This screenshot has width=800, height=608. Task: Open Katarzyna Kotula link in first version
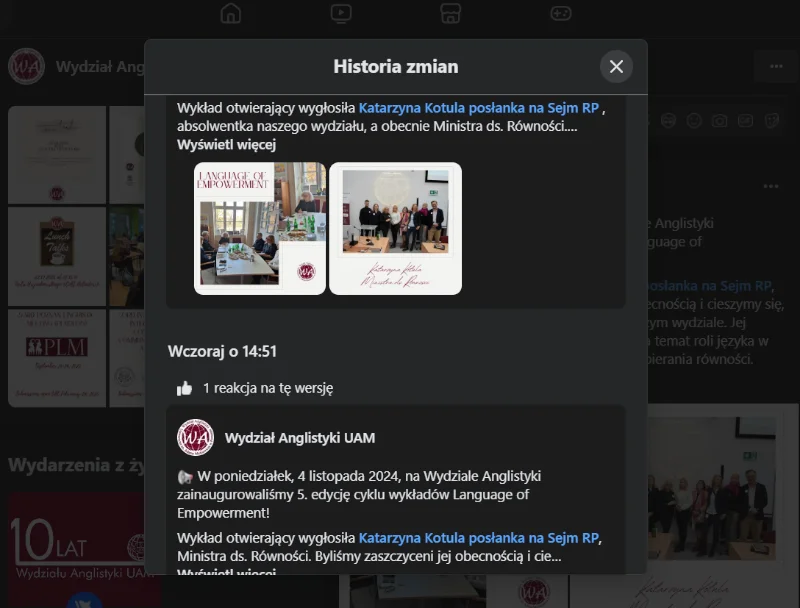point(479,108)
